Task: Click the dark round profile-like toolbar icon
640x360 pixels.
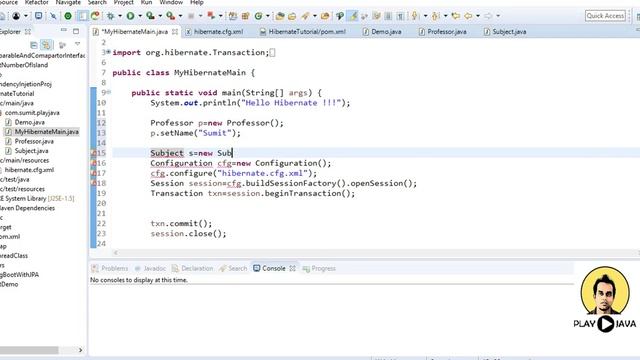Action: pyautogui.click(x=16, y=16)
